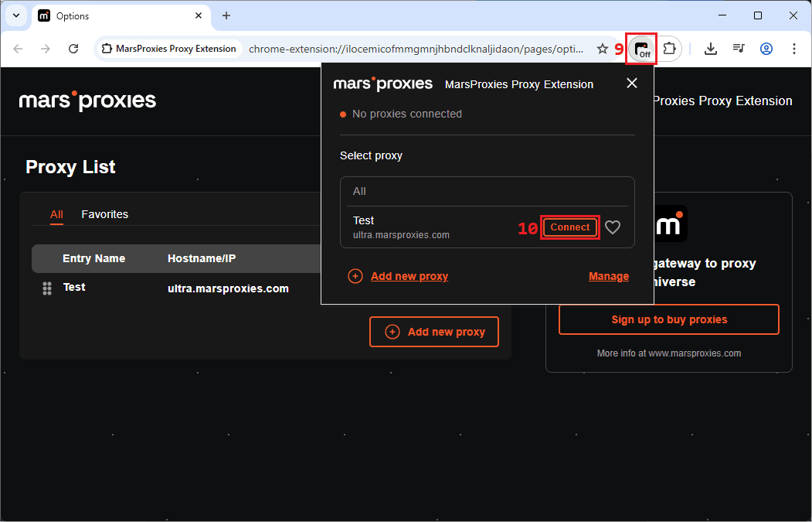
Task: Expand the tab search dropdown arrow
Action: [x=16, y=15]
